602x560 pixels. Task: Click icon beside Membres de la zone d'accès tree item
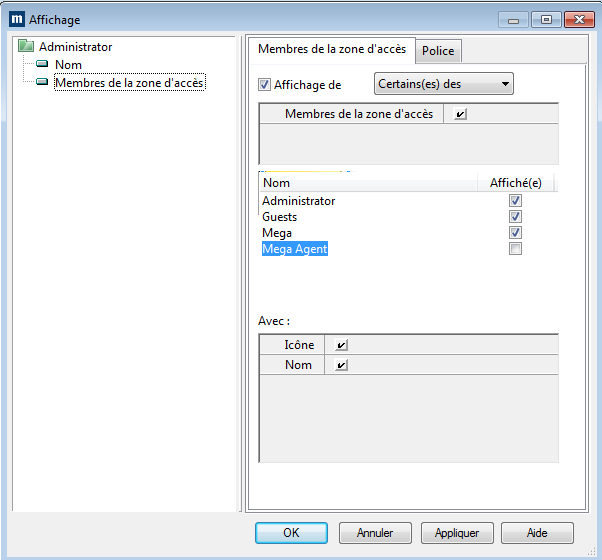click(43, 83)
